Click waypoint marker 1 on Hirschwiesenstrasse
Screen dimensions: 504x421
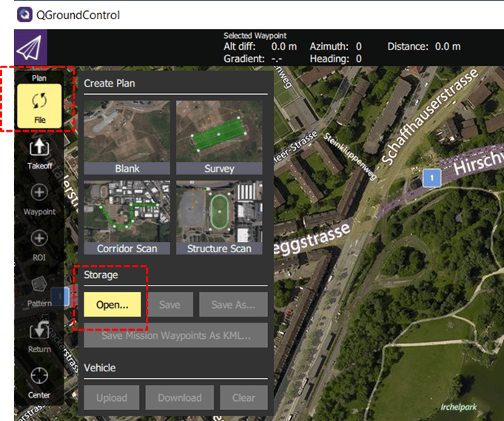click(x=431, y=178)
